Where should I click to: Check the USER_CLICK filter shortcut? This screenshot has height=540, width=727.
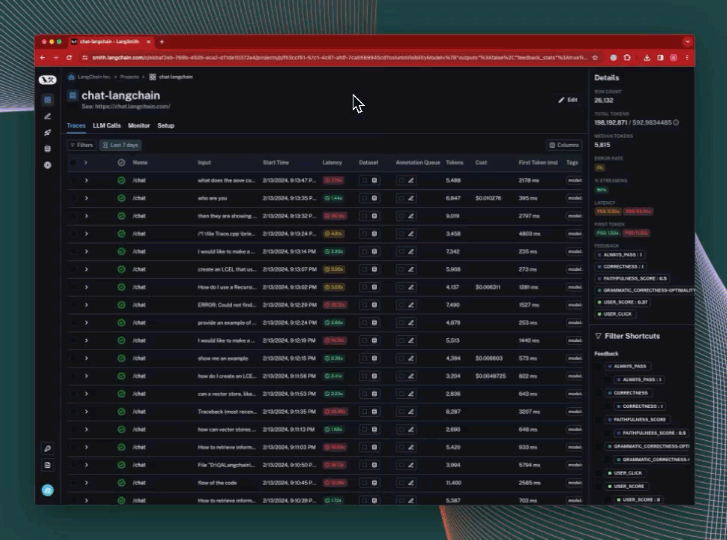pos(599,473)
